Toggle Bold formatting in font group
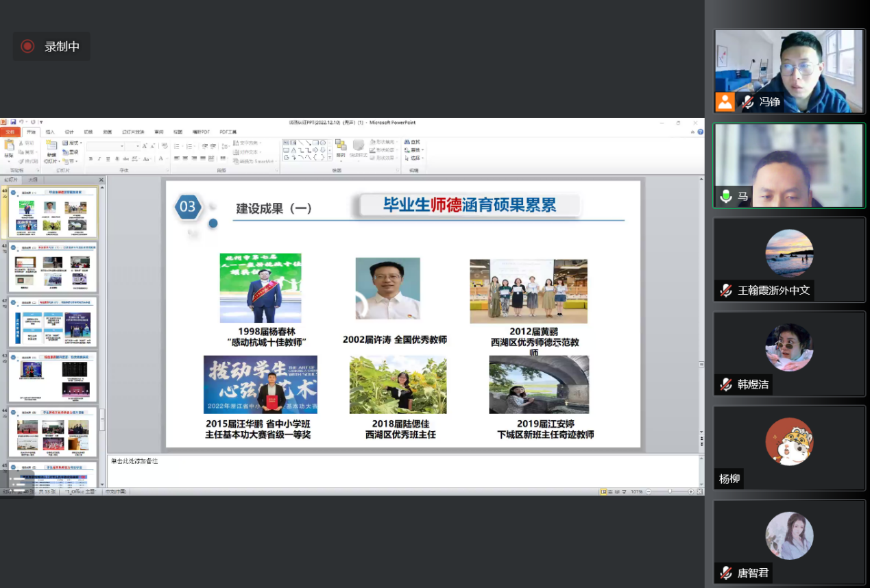870x588 pixels. 90,159
